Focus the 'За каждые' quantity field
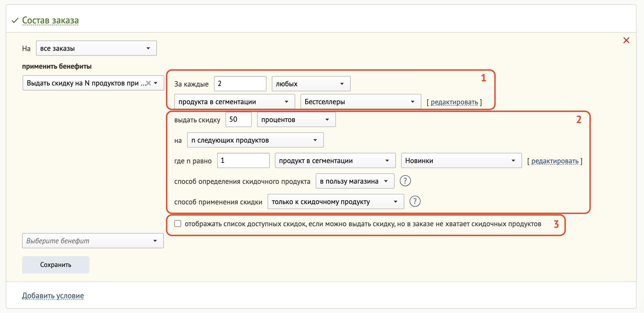 coord(240,84)
